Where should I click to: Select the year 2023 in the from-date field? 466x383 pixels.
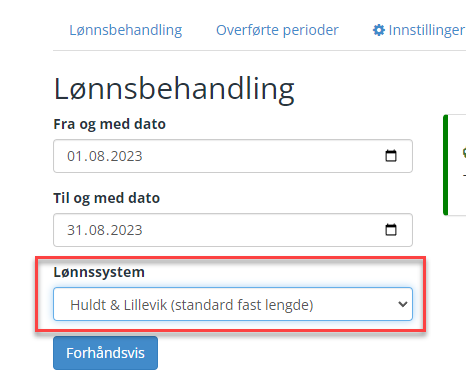[x=127, y=156]
